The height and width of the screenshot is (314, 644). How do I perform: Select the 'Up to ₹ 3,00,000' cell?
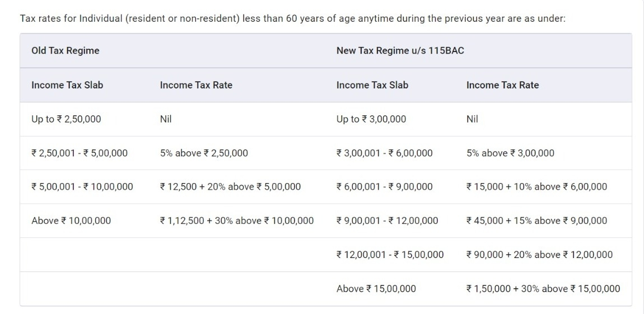point(371,119)
